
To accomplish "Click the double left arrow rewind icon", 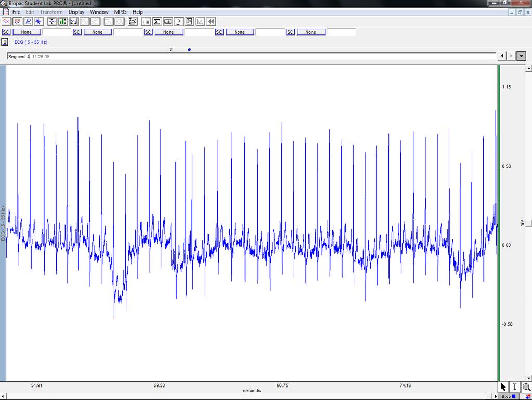I will [211, 22].
